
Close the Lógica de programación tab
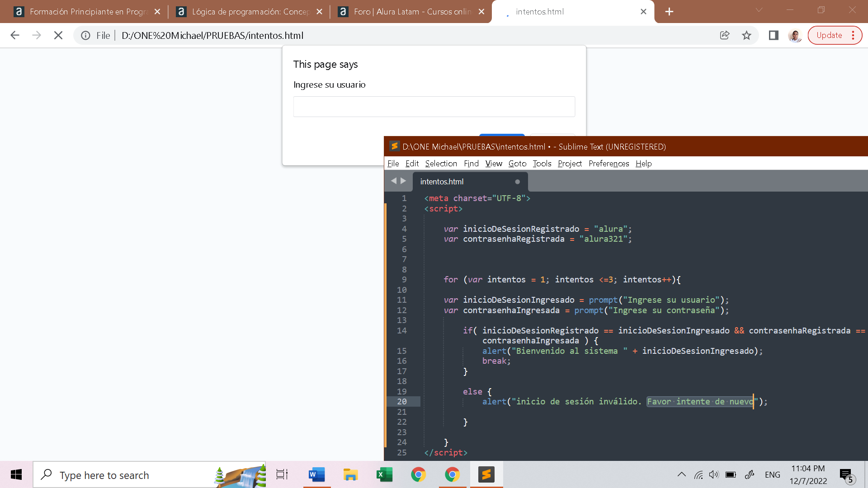pos(320,12)
